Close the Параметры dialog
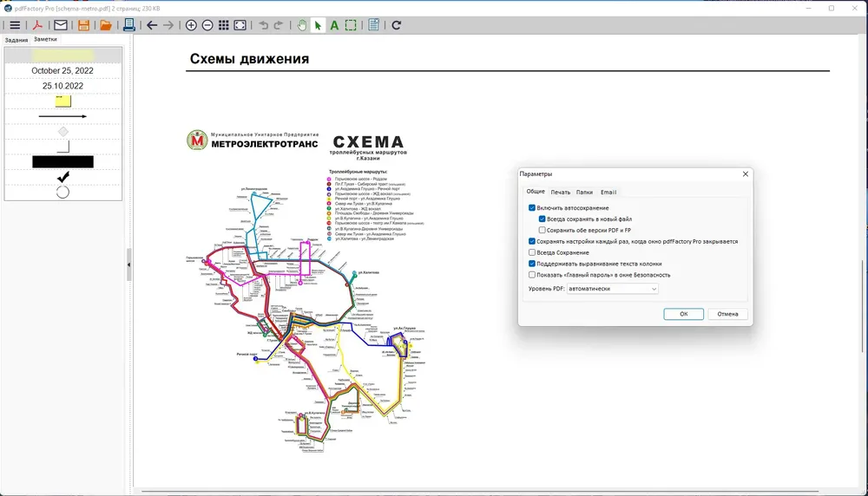This screenshot has width=868, height=496. pos(745,173)
